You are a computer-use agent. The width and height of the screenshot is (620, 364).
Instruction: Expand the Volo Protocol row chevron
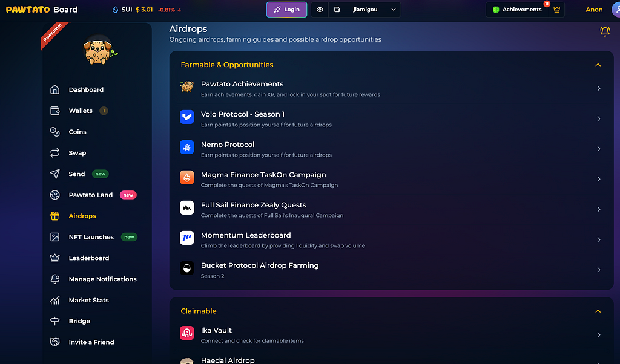599,119
